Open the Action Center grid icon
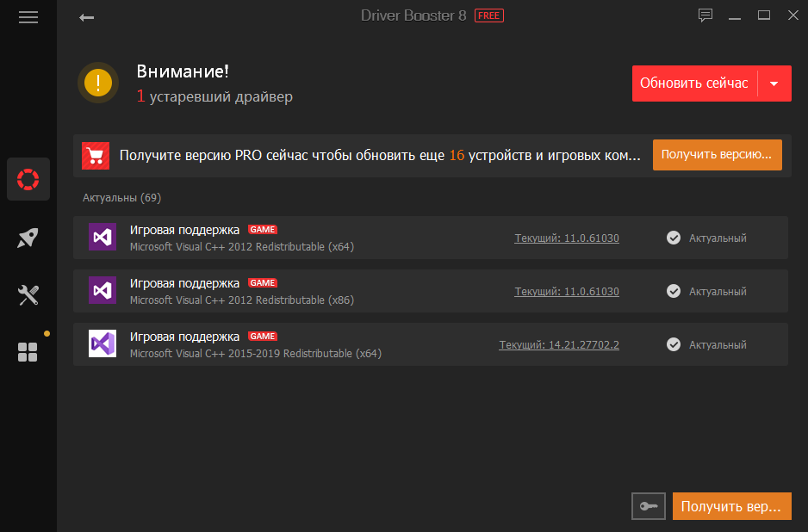This screenshot has width=808, height=532. 28,352
